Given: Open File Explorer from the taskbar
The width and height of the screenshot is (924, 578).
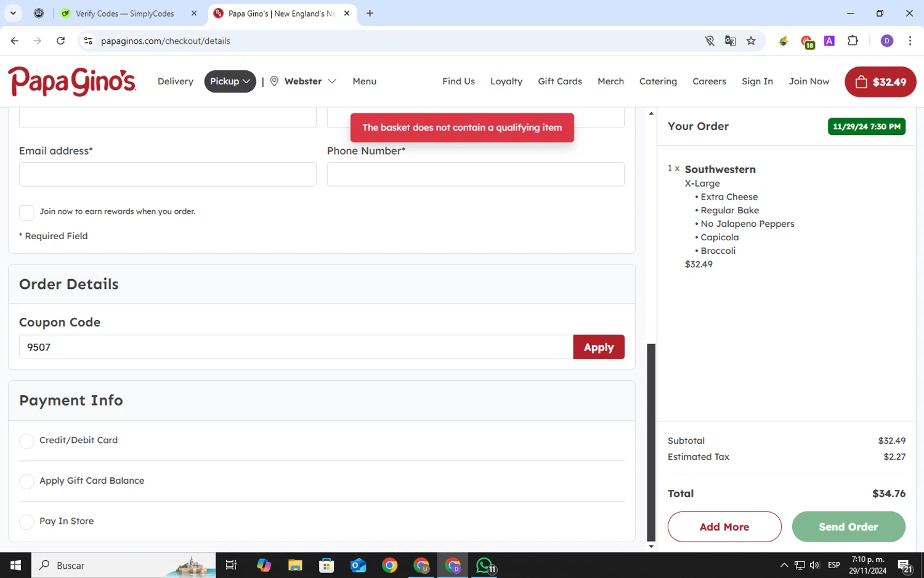Looking at the screenshot, I should tap(295, 565).
